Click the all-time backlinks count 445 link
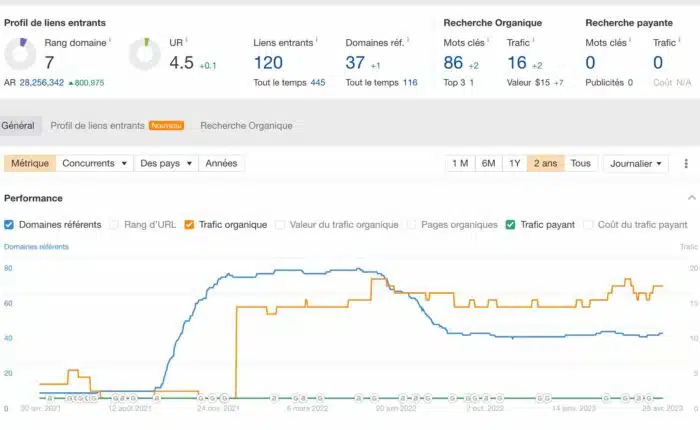The image size is (700, 430). point(318,82)
